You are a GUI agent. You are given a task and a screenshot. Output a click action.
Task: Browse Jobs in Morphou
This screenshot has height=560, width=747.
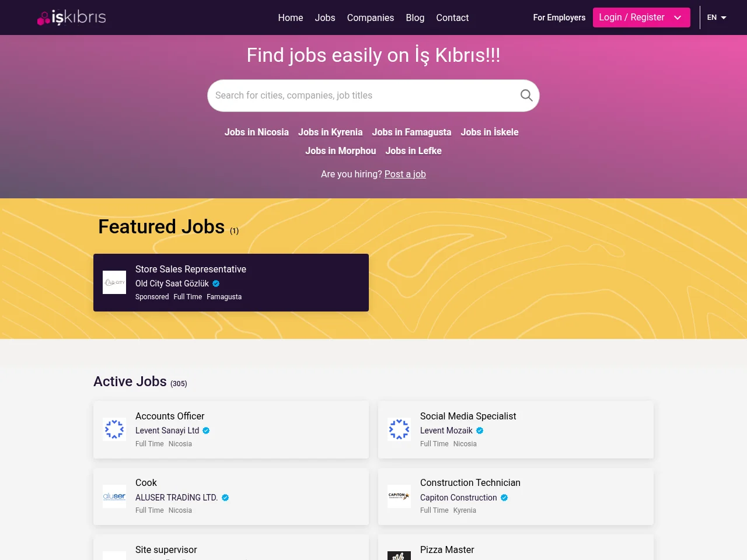(341, 150)
